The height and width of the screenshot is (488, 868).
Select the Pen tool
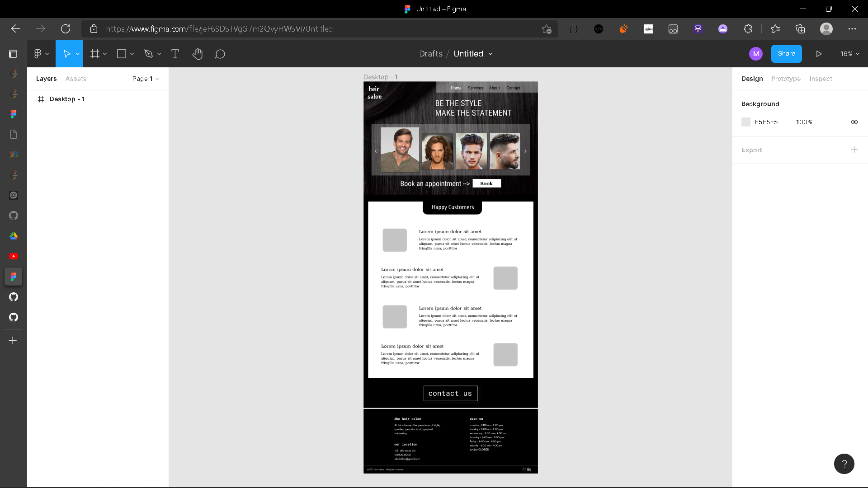tap(149, 54)
